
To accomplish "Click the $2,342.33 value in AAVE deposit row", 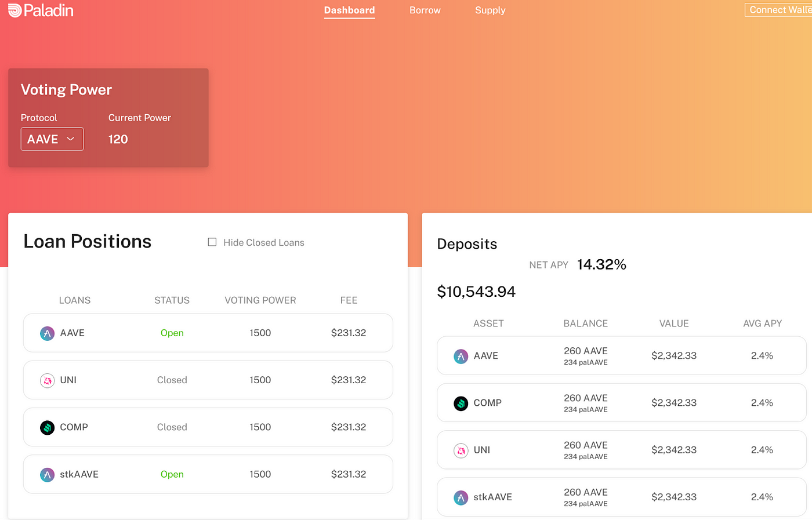I will click(674, 355).
